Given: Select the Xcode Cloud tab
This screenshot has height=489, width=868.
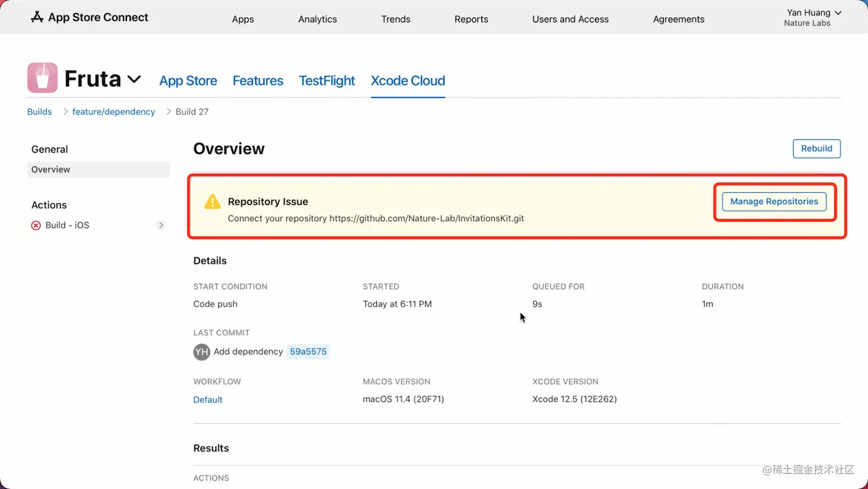Looking at the screenshot, I should pos(408,80).
